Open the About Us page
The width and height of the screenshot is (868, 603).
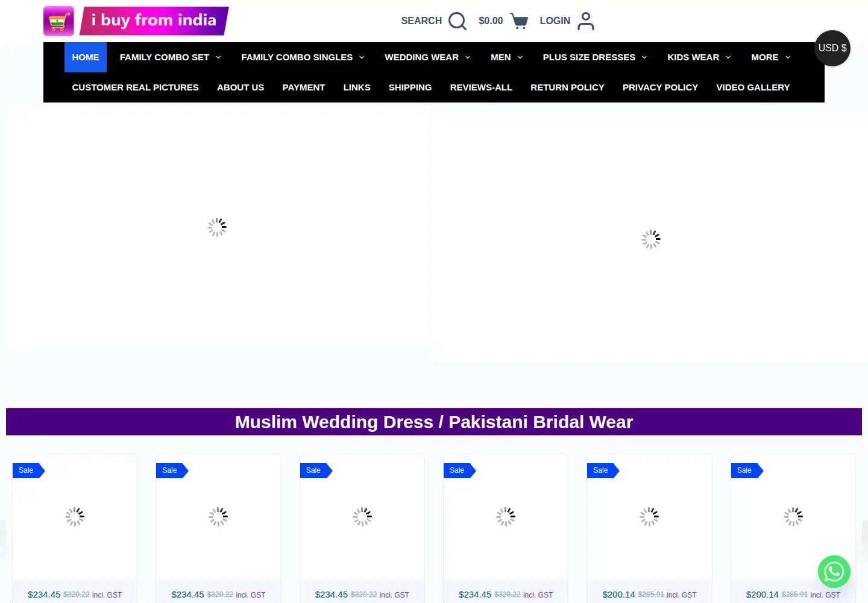[241, 87]
